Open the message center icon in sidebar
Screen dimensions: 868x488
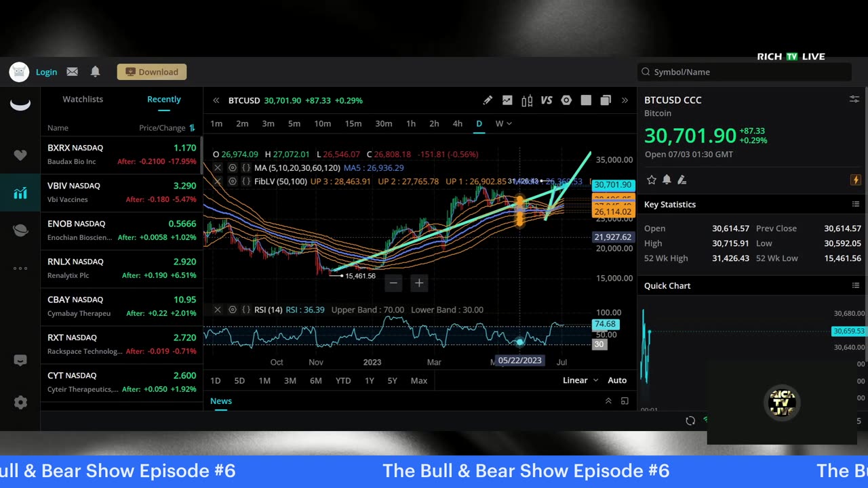[x=20, y=361]
